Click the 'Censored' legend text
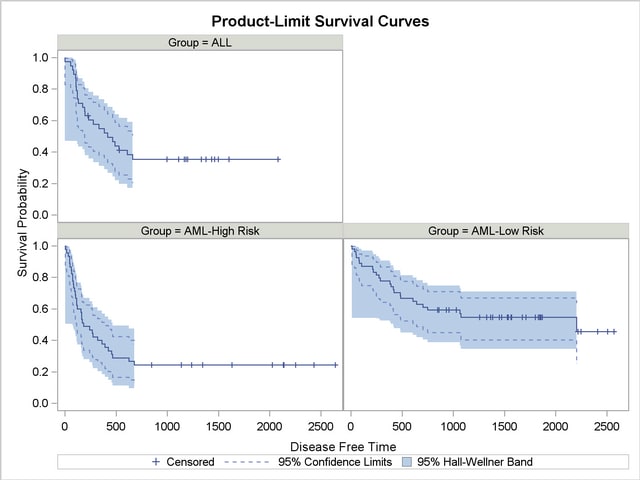The width and height of the screenshot is (640, 480). 190,462
